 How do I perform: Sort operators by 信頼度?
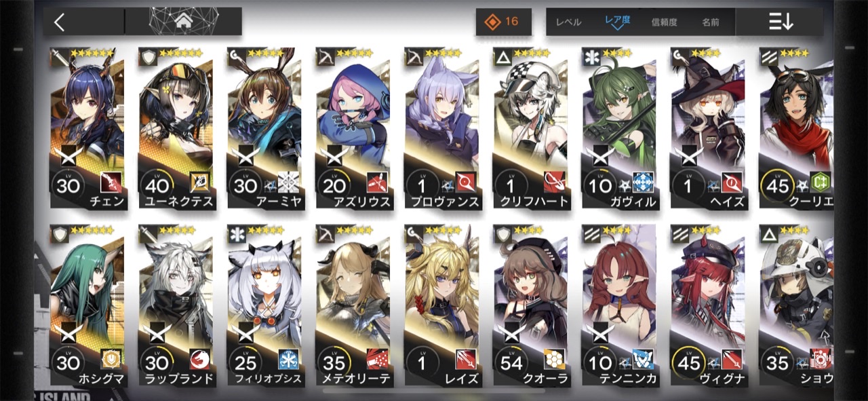(664, 22)
